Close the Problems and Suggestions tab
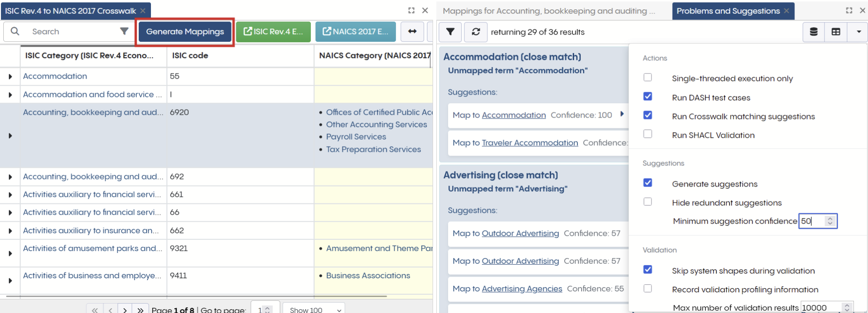 786,11
